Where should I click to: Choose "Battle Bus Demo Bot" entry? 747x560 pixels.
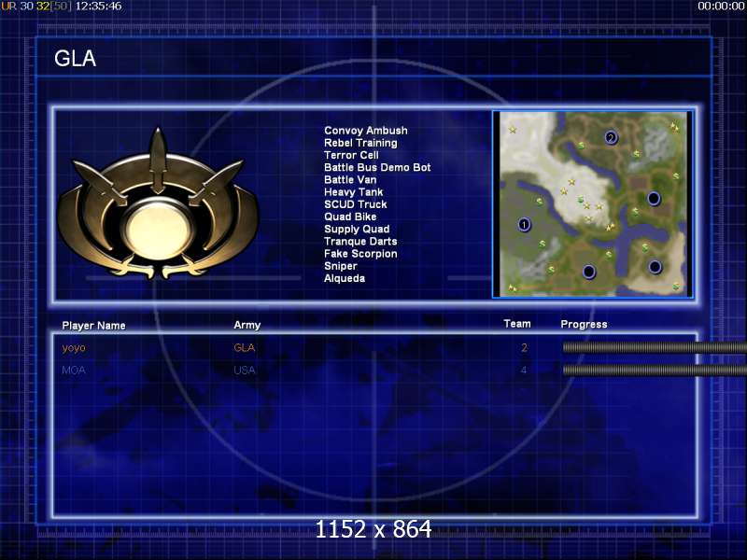tap(377, 168)
